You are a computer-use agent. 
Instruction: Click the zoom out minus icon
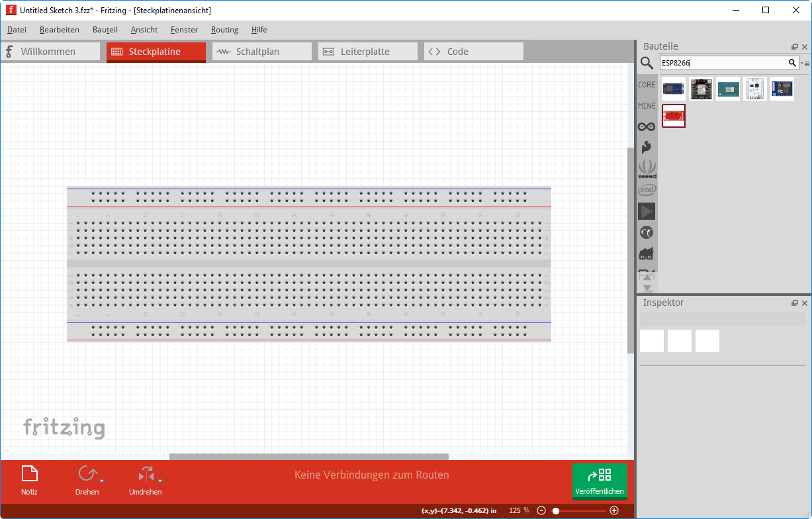[x=541, y=510]
